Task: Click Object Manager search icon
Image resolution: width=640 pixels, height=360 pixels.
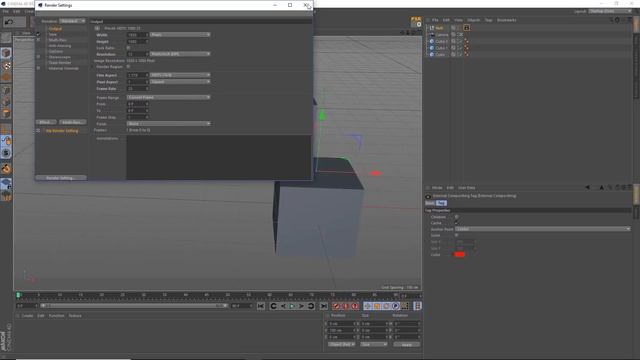Action: [611, 20]
